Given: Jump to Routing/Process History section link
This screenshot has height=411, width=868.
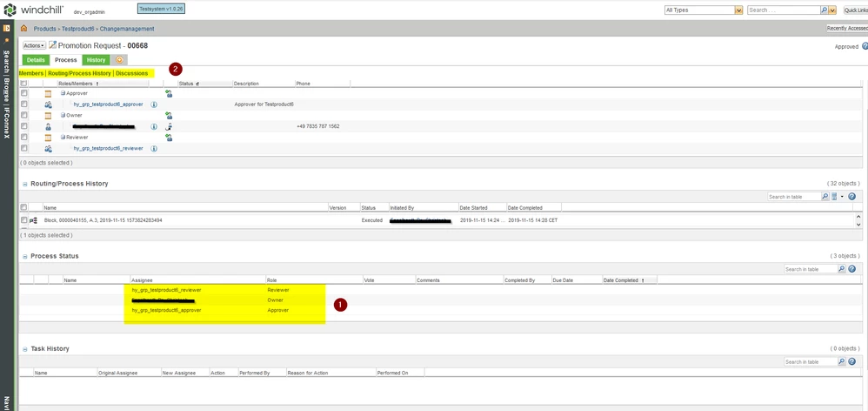Looking at the screenshot, I should click(x=79, y=73).
